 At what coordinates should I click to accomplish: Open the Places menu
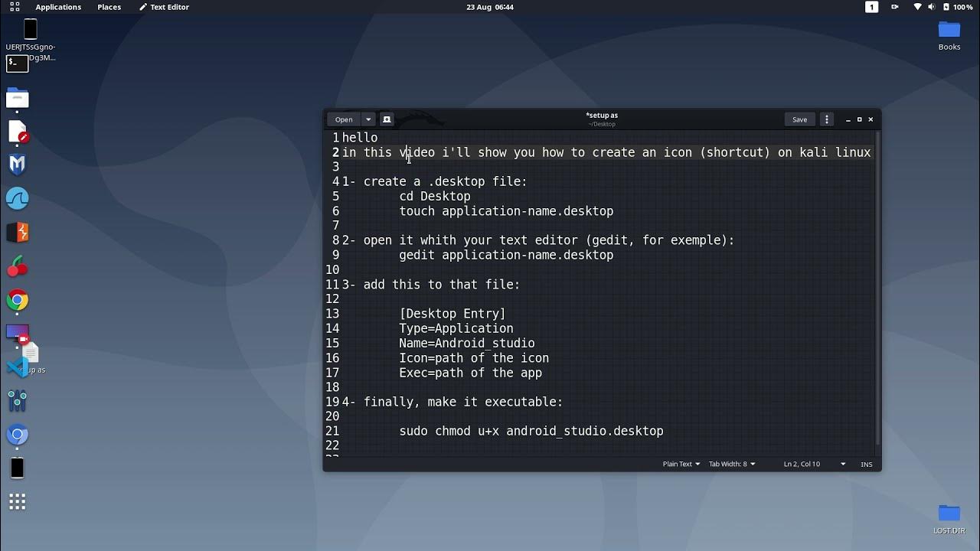[109, 7]
